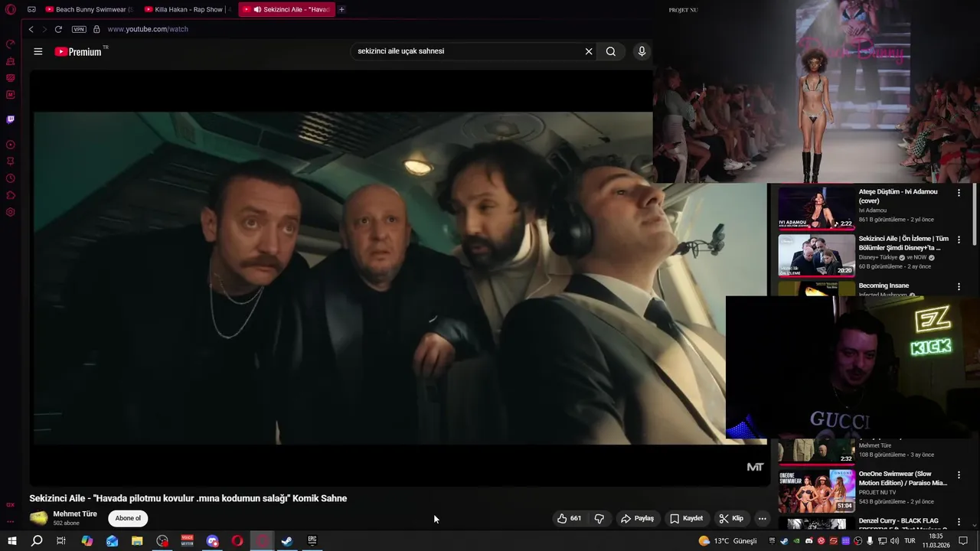Open the VPN badge in address bar
The height and width of the screenshot is (551, 980).
click(79, 29)
